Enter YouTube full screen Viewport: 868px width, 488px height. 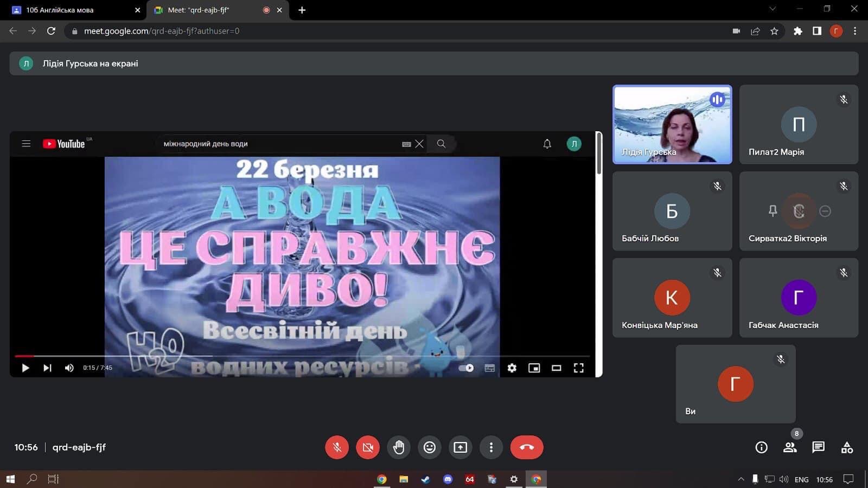tap(579, 368)
